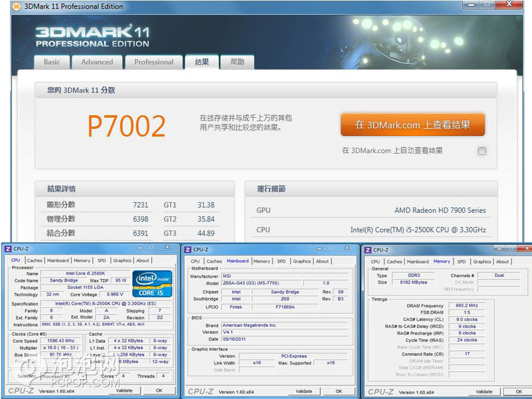Click the Cycle Time value 24 clocks

click(467, 340)
